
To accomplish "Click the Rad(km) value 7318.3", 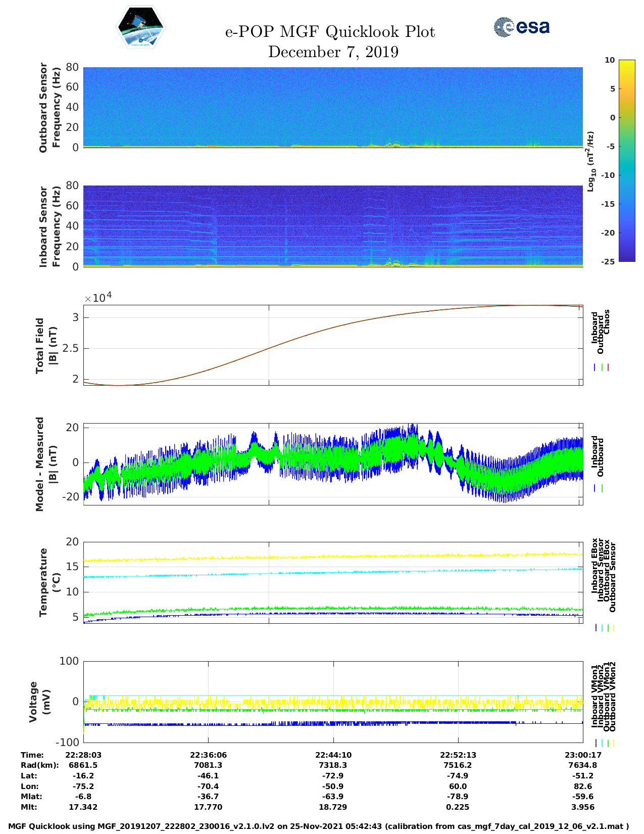I will [333, 765].
